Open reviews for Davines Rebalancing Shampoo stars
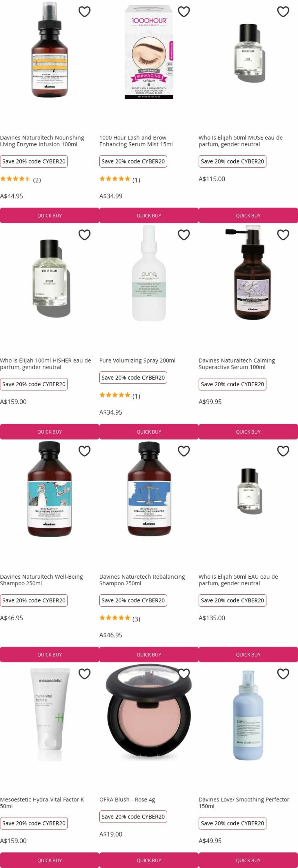This screenshot has height=868, width=298. click(115, 618)
